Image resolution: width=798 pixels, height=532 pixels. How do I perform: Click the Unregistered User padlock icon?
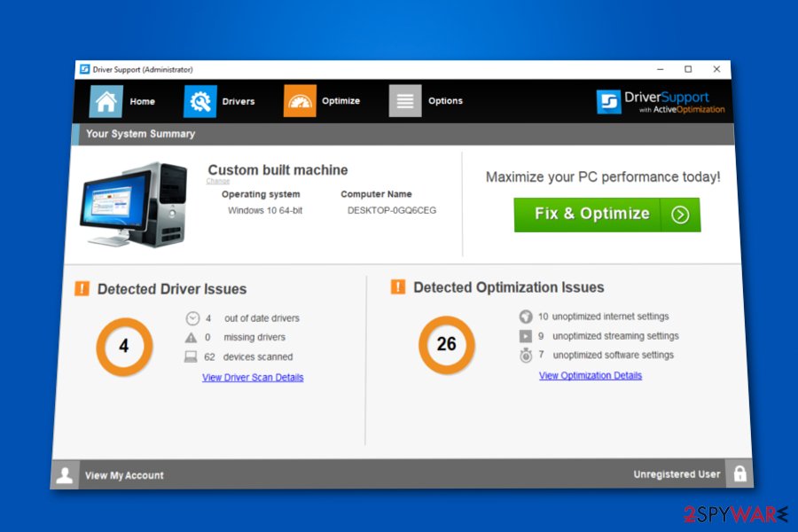[x=739, y=473]
